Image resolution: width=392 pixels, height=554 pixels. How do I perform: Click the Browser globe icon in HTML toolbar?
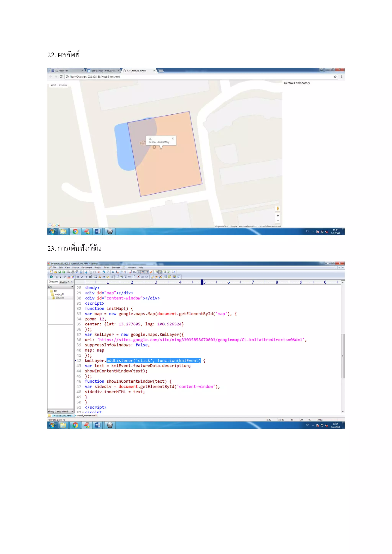point(51,277)
